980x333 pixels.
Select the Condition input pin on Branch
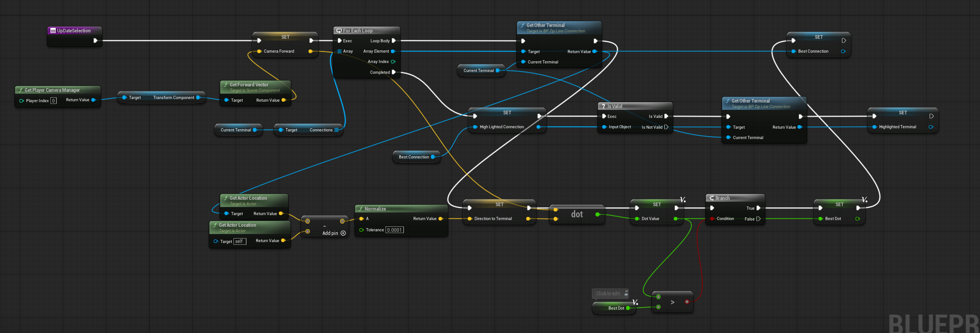712,219
